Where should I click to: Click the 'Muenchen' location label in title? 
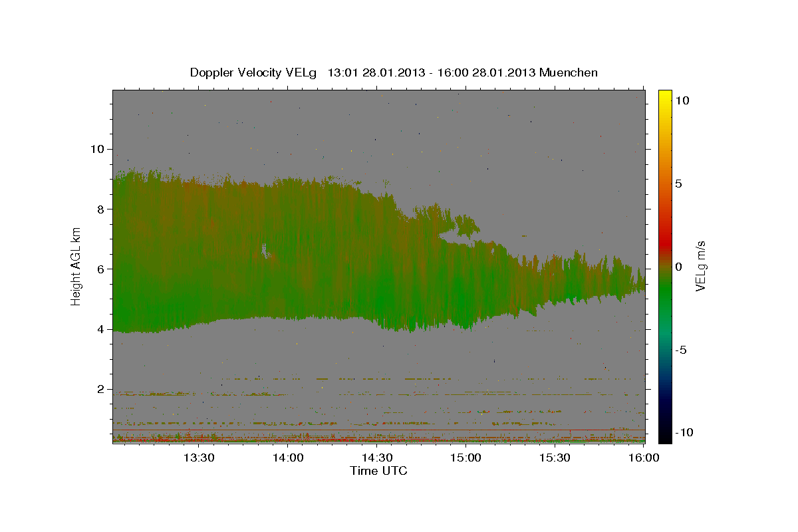tap(569, 72)
